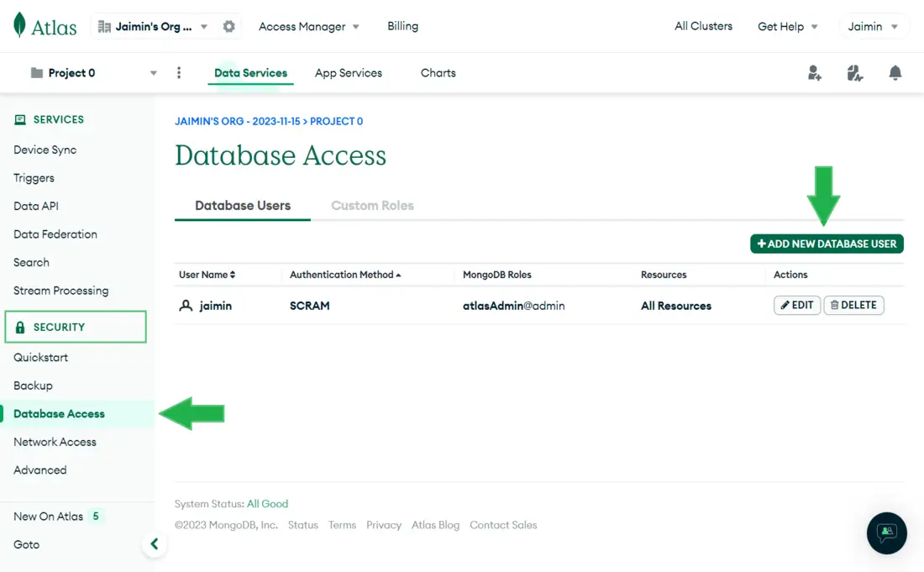Collapse the sidebar with the chevron

pyautogui.click(x=154, y=544)
